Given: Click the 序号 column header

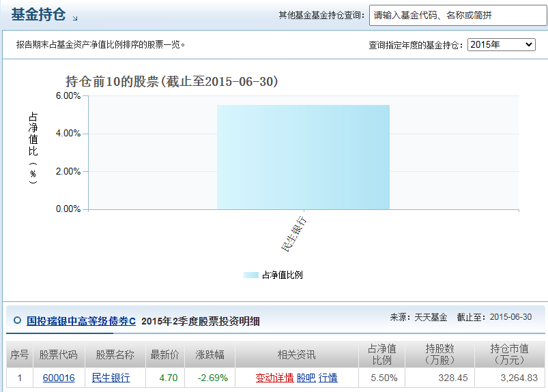Looking at the screenshot, I should (20, 355).
